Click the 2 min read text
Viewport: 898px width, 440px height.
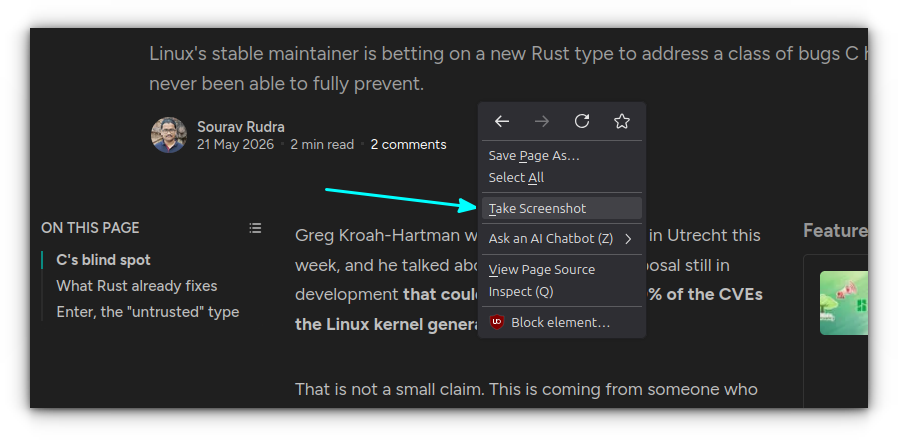point(322,144)
